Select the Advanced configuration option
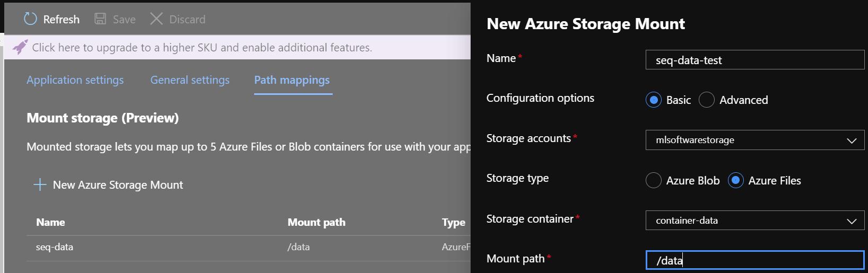 click(707, 100)
